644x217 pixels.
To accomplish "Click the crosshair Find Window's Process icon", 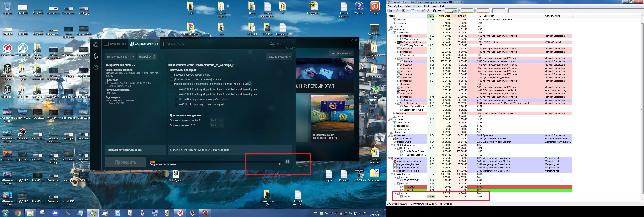I will click(x=439, y=11).
